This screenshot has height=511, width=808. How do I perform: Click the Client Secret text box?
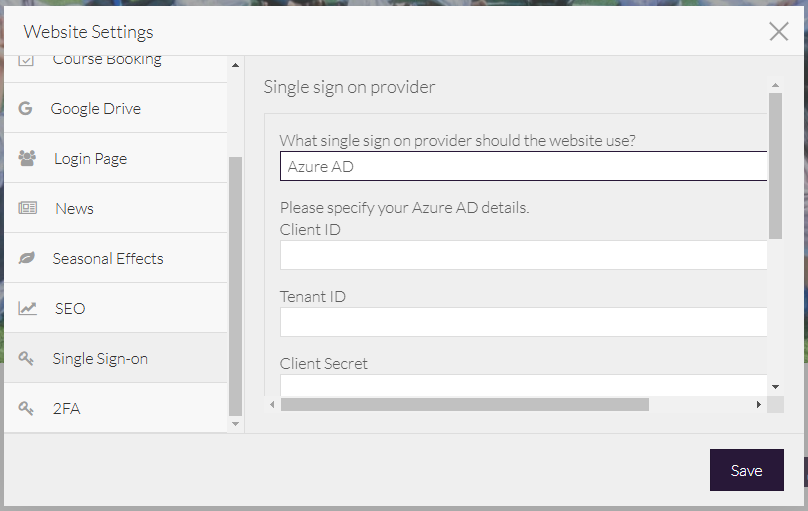tap(523, 385)
